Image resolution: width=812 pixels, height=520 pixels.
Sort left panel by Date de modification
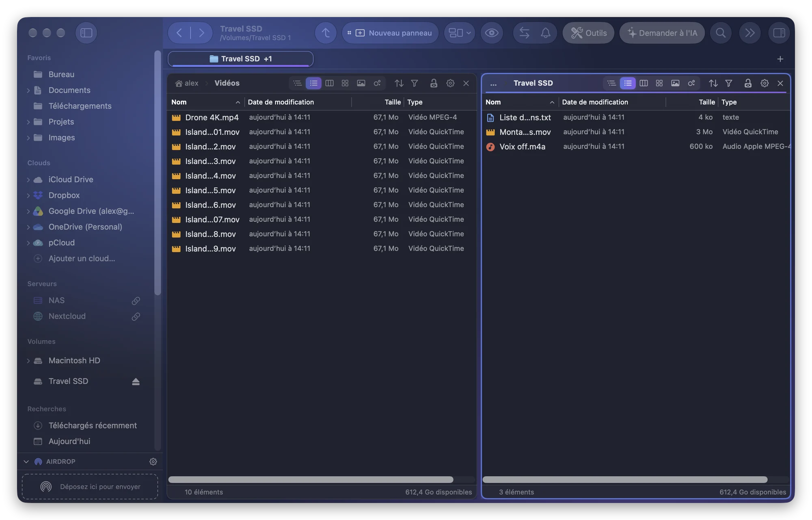298,102
